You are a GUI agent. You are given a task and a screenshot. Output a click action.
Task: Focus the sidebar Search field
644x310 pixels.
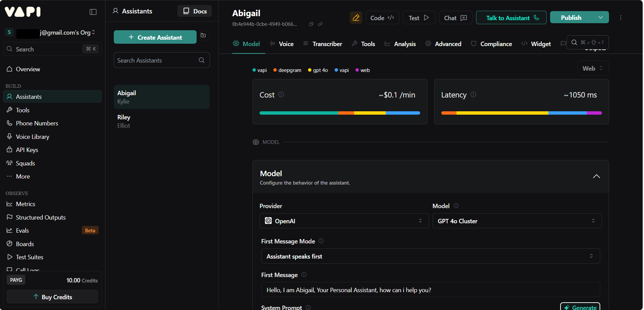click(53, 49)
